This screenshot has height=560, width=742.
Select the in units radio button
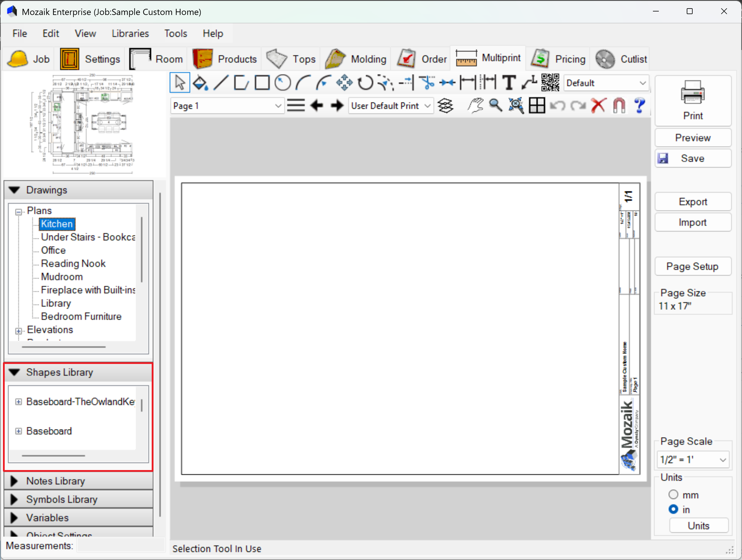[x=673, y=509]
